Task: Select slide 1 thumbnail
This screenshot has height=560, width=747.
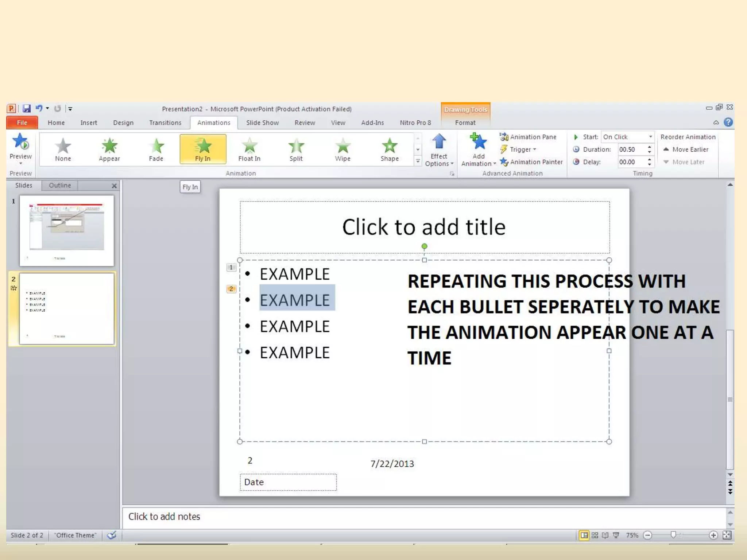Action: (x=67, y=230)
